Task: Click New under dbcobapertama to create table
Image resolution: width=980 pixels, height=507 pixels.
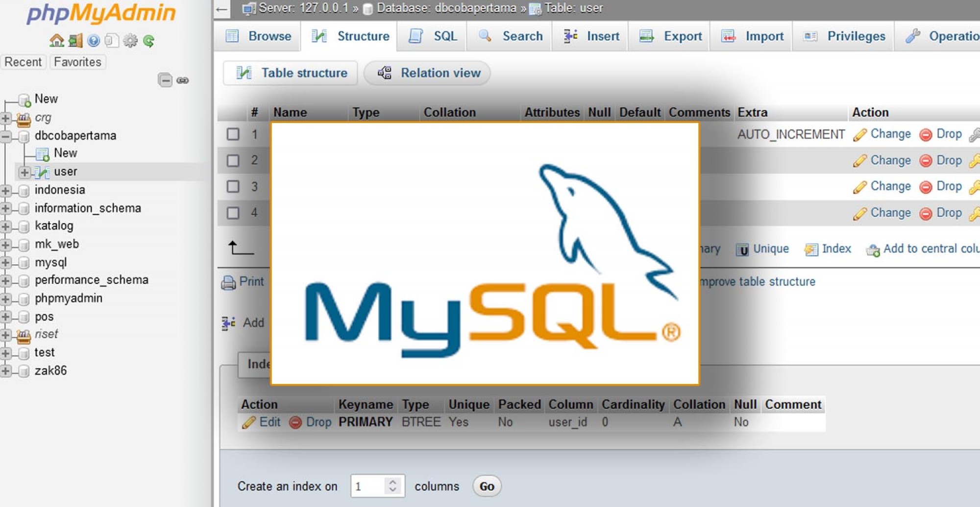Action: 65,153
